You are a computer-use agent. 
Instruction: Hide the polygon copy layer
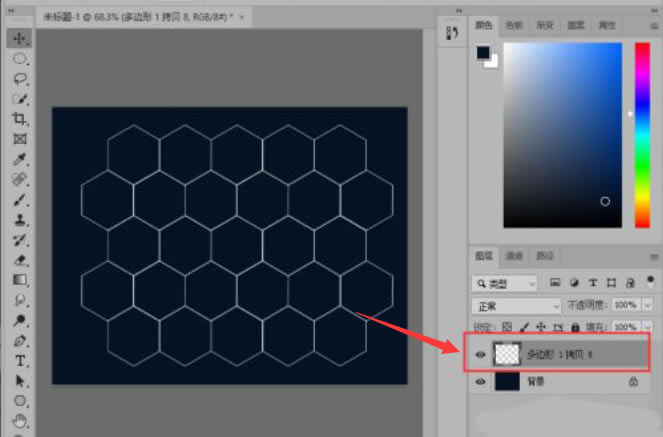coord(480,354)
